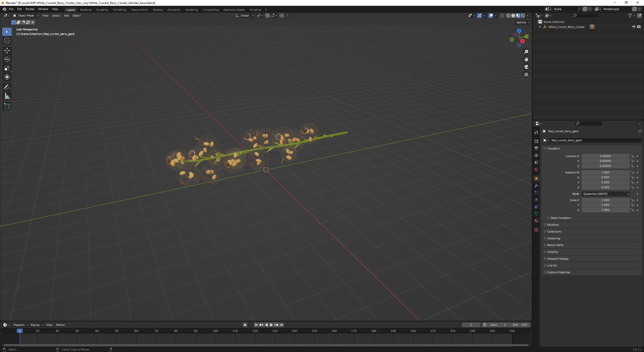The image size is (644, 352).
Task: Open the Object Data properties tab
Action: [536, 214]
